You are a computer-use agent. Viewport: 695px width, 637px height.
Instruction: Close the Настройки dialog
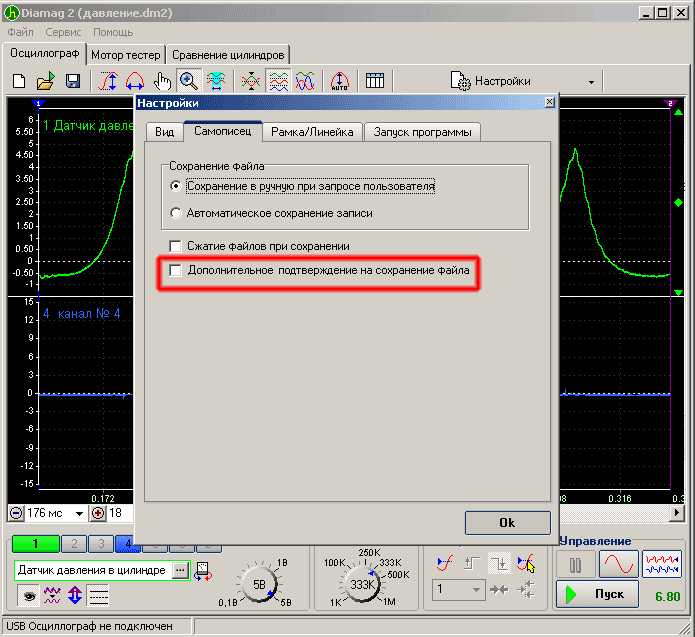[x=549, y=102]
